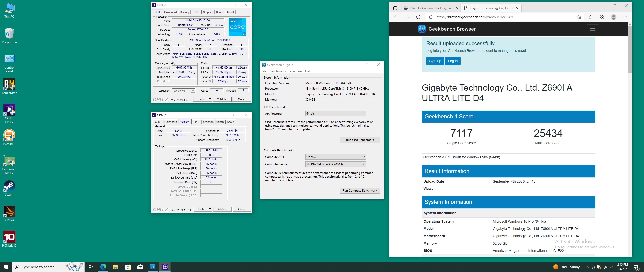Open File Explorer from the taskbar
Screen dimensions: 644x272
(115, 267)
